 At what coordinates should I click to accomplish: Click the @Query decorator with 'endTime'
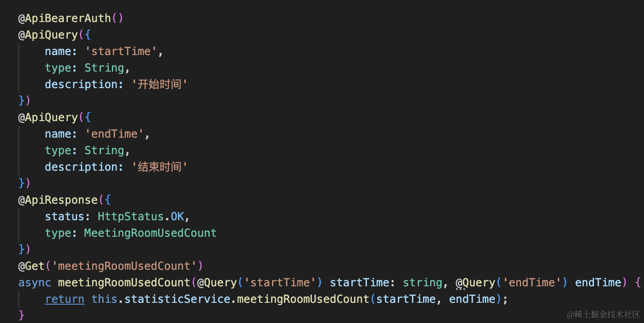pyautogui.click(x=475, y=283)
